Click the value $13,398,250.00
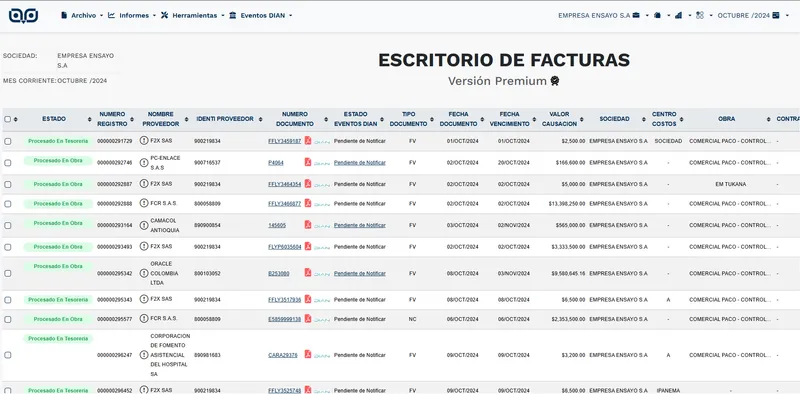 (567, 204)
